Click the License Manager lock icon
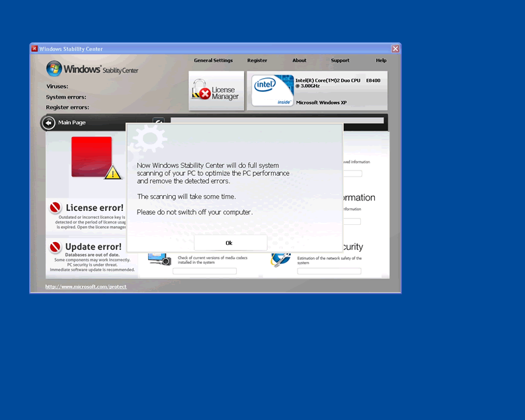 pyautogui.click(x=200, y=91)
